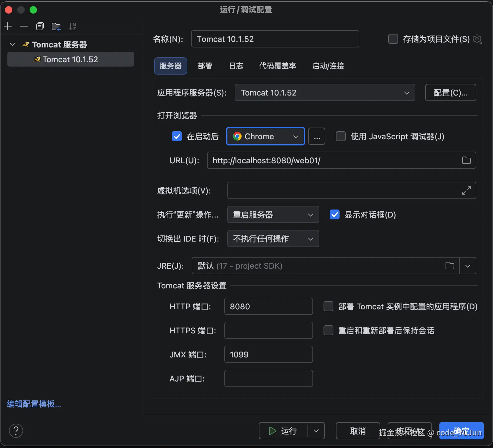Click the 运行 button
The width and height of the screenshot is (493, 448).
(x=283, y=430)
